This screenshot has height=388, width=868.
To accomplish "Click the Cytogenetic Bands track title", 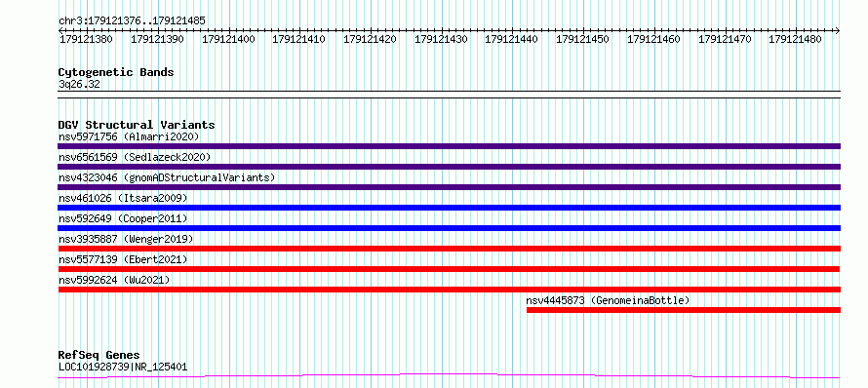I will tap(116, 72).
